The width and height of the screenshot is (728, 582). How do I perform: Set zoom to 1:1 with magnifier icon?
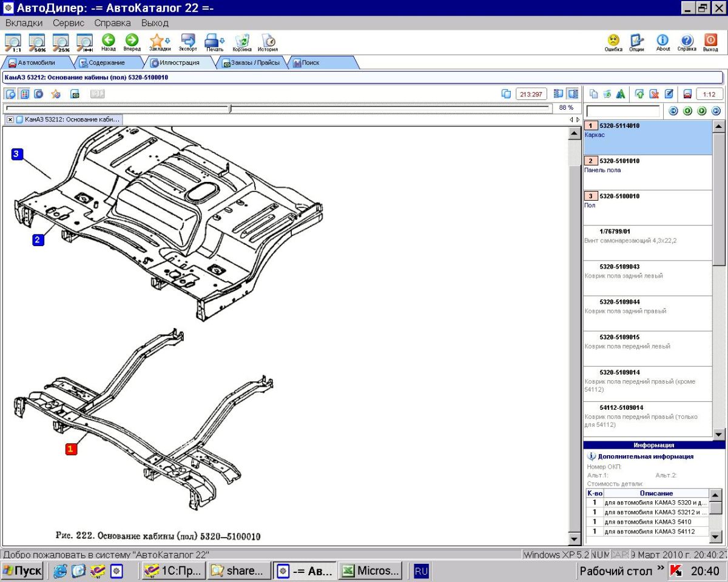[13, 42]
